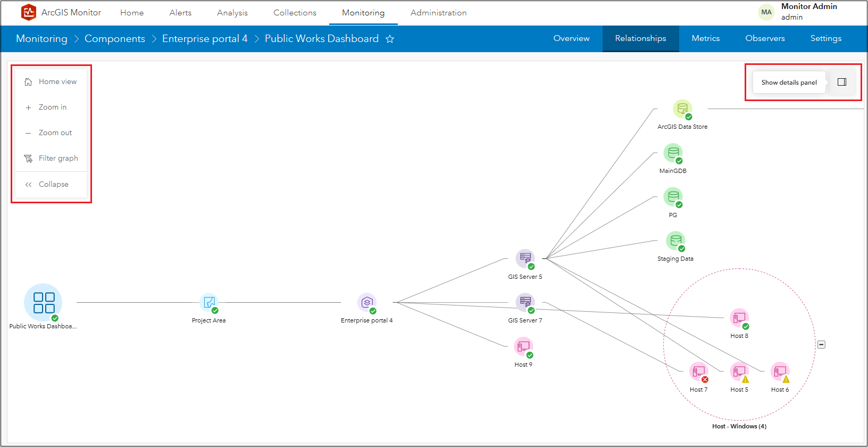Go to Components breadcrumb link

115,39
